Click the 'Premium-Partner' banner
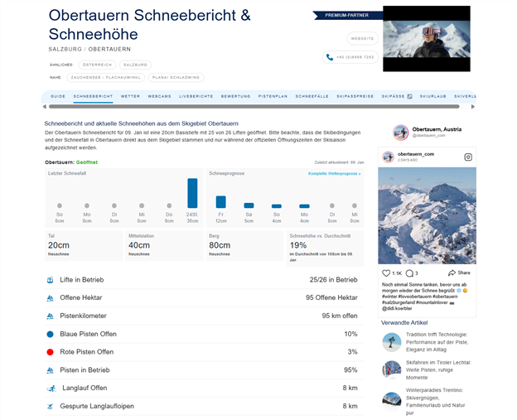Screen dimensions: 517x420 (x=348, y=15)
